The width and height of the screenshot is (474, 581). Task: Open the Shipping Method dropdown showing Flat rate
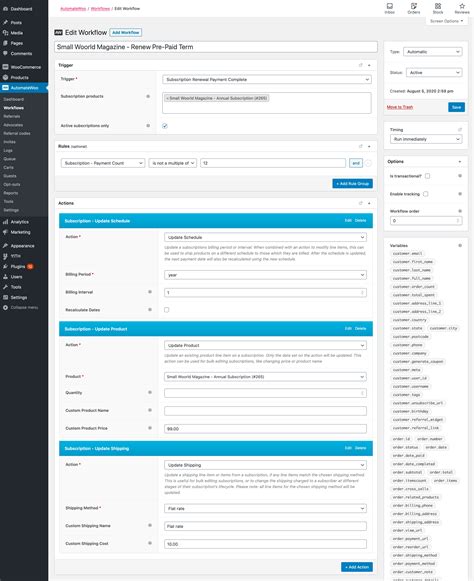(x=265, y=508)
